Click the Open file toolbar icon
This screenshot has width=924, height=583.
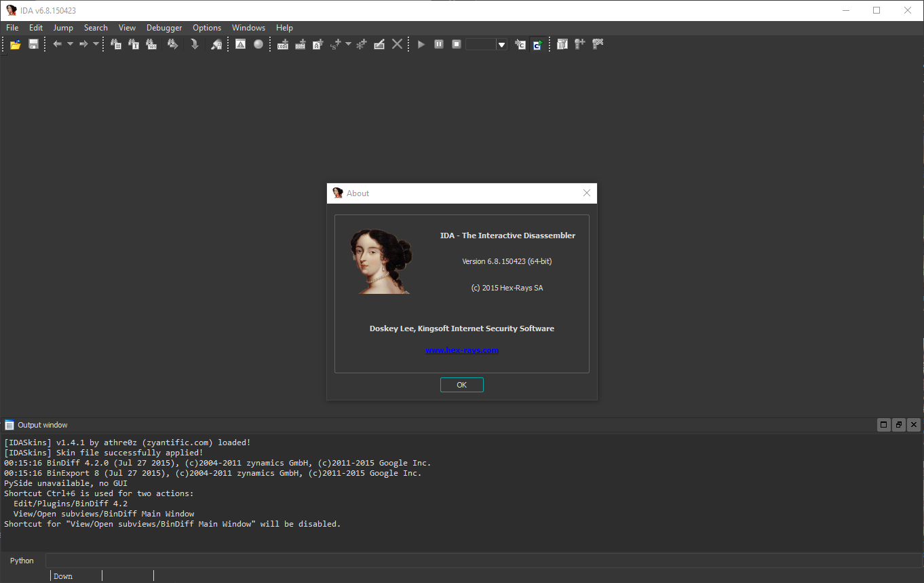click(15, 44)
